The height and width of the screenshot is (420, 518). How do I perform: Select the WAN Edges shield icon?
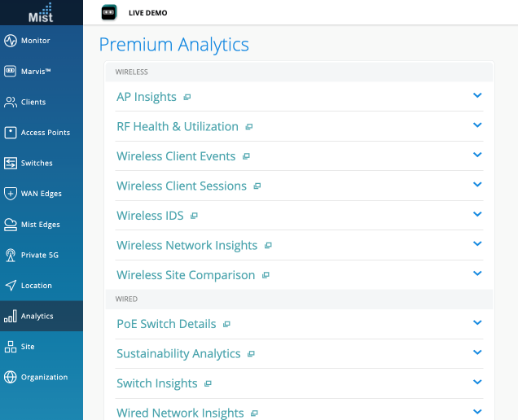pyautogui.click(x=11, y=194)
